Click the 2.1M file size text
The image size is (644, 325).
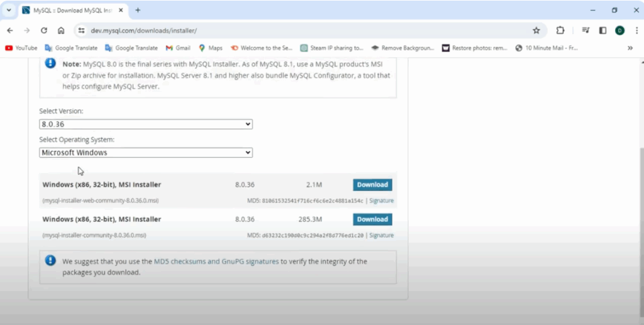(x=314, y=185)
